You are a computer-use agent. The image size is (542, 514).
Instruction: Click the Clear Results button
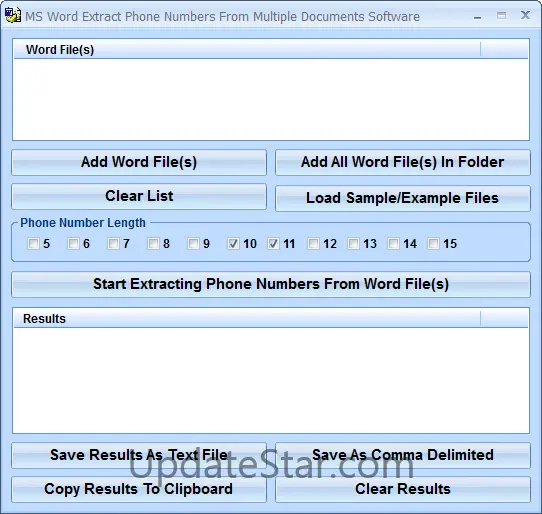pos(403,489)
